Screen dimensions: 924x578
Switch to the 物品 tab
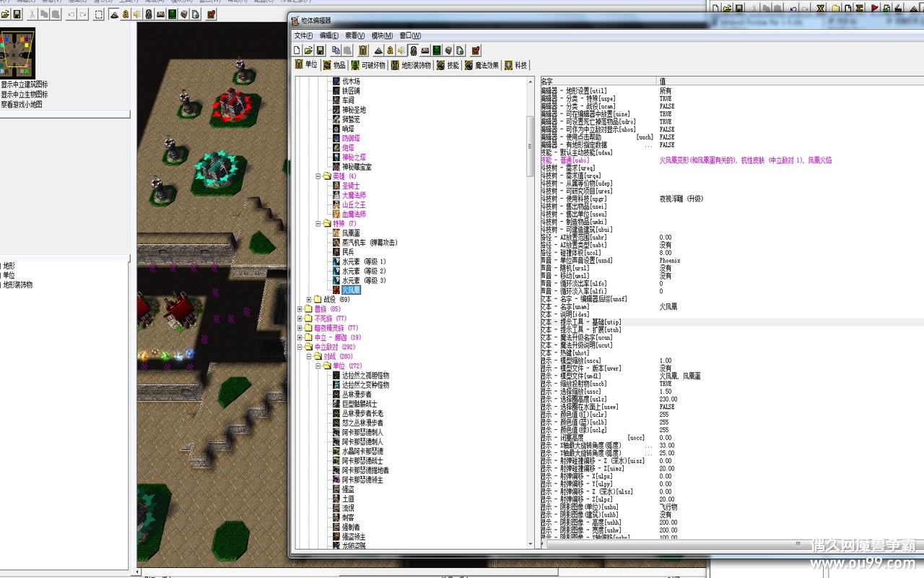pos(334,65)
